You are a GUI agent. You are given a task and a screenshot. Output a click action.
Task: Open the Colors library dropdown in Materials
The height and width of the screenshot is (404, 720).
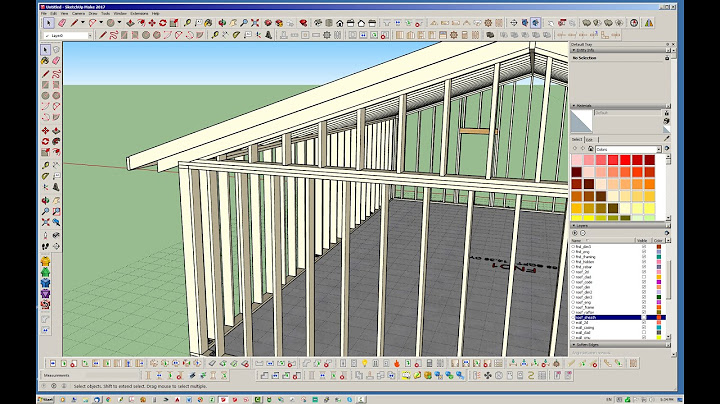658,149
